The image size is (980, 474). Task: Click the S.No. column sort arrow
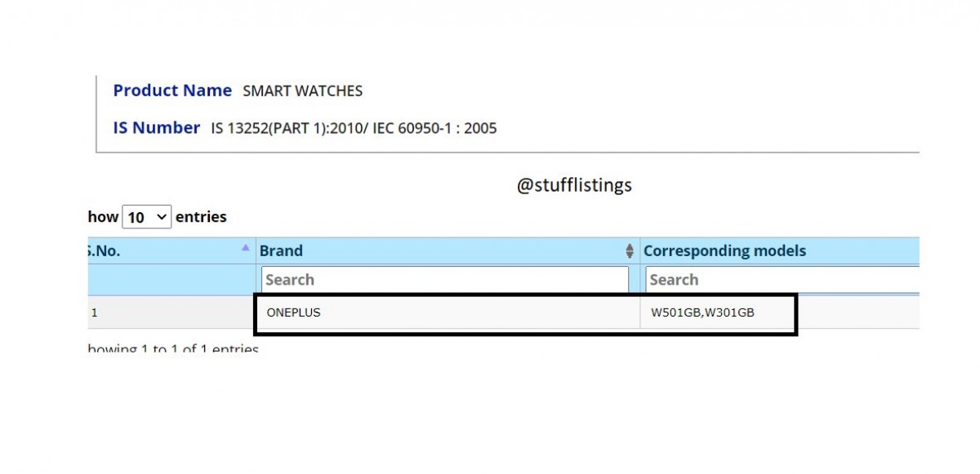tap(246, 246)
